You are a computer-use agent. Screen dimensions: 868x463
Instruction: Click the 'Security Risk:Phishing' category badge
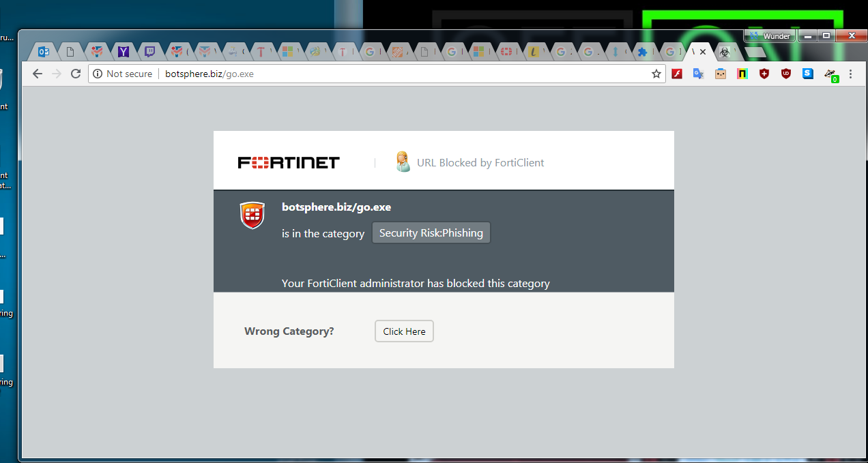click(431, 233)
